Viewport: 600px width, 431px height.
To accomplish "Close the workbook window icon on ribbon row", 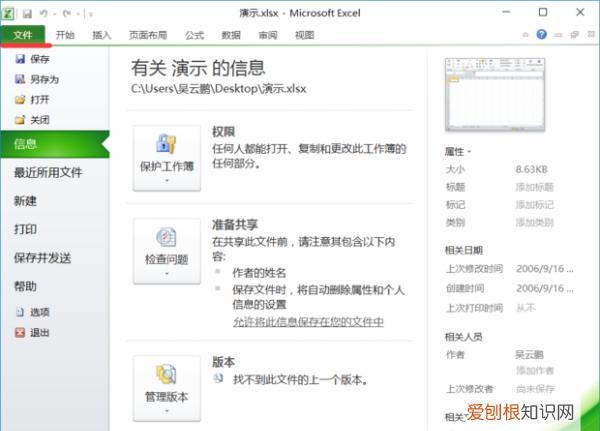I will click(x=591, y=34).
